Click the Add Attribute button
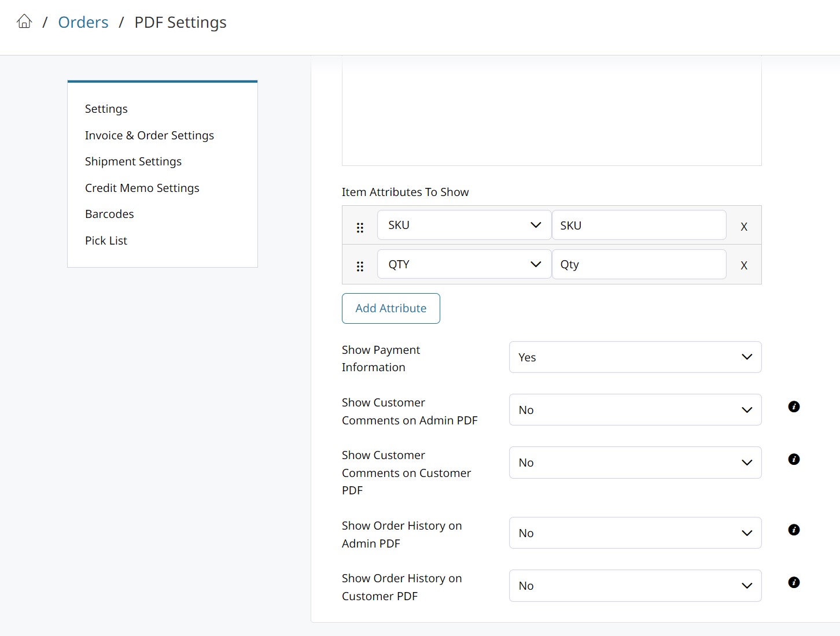Screen dimensions: 840x636 [x=390, y=308]
